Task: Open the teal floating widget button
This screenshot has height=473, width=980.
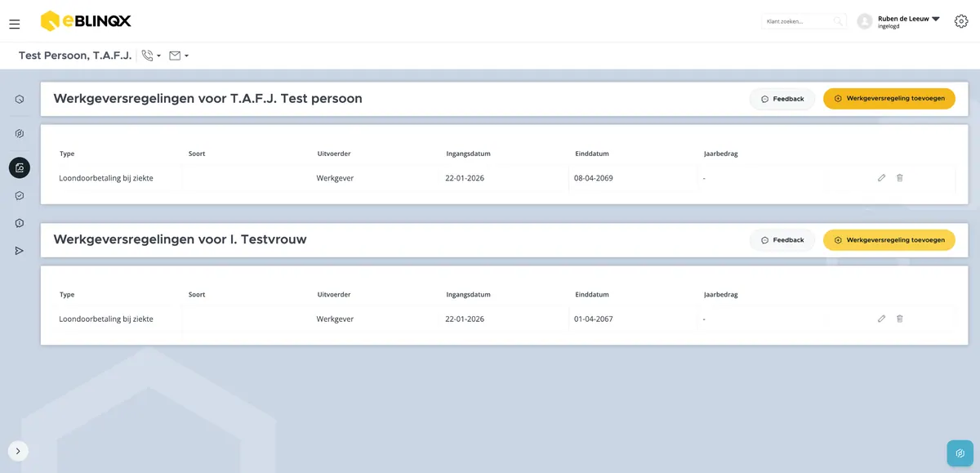Action: pyautogui.click(x=960, y=453)
